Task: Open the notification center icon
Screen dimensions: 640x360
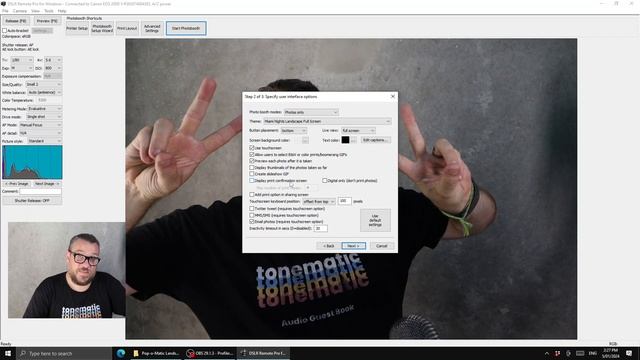Action: coord(629,353)
